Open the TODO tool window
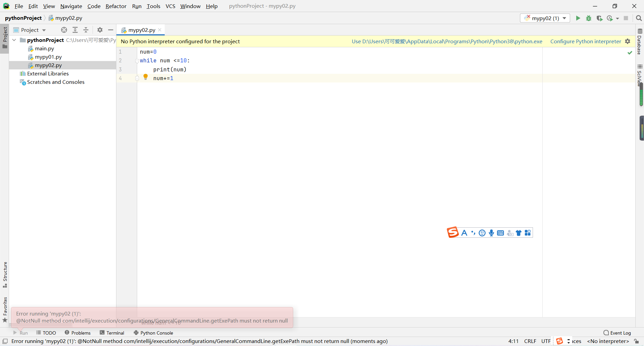 46,333
